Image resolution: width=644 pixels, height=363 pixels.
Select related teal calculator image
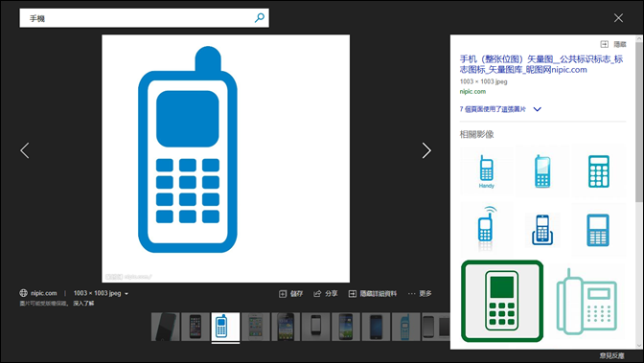pos(599,171)
